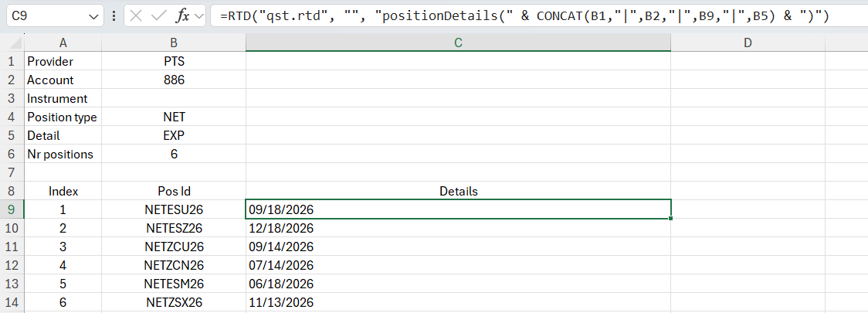The image size is (868, 313).
Task: Click the fill handle of cell C9
Action: click(x=671, y=219)
